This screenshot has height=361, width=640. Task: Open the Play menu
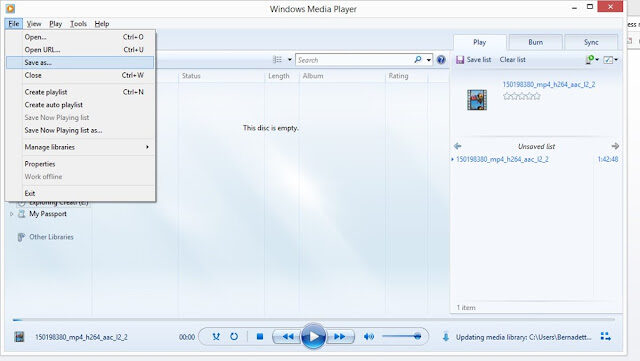56,24
